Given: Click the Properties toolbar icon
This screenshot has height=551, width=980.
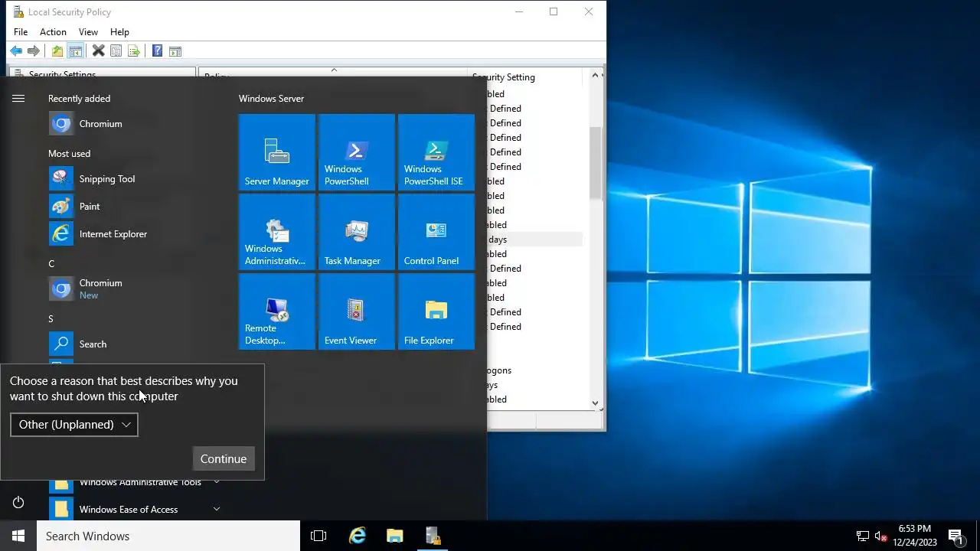Looking at the screenshot, I should (116, 51).
